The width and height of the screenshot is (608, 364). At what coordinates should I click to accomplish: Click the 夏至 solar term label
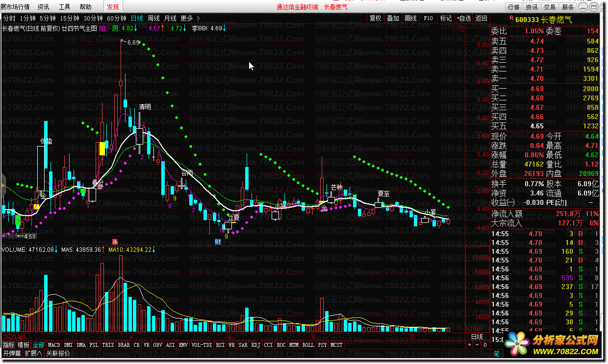pyautogui.click(x=383, y=194)
